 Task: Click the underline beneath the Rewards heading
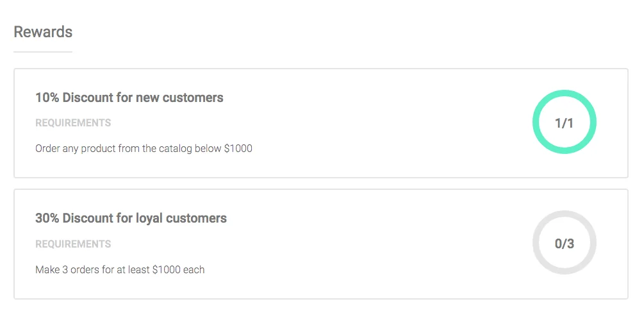point(43,51)
